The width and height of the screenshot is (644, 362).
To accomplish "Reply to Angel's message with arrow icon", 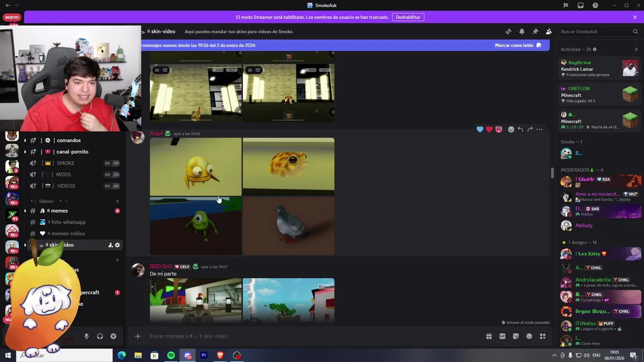I will click(520, 129).
